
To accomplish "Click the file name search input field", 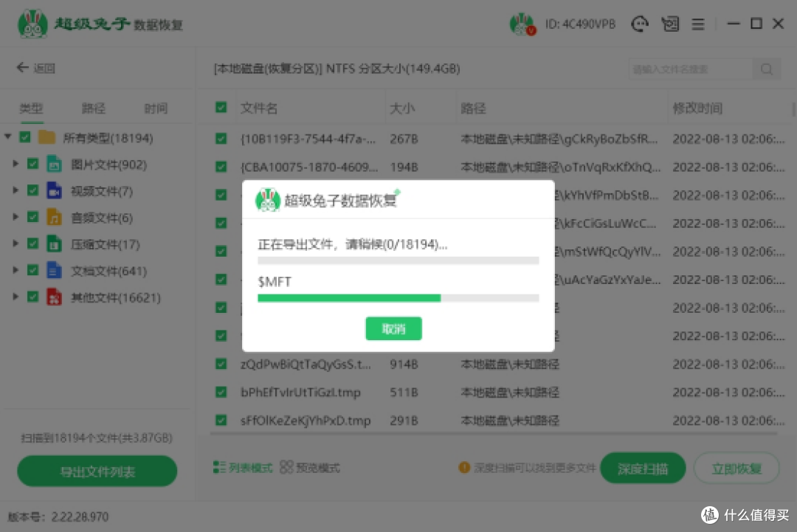I will (x=690, y=69).
